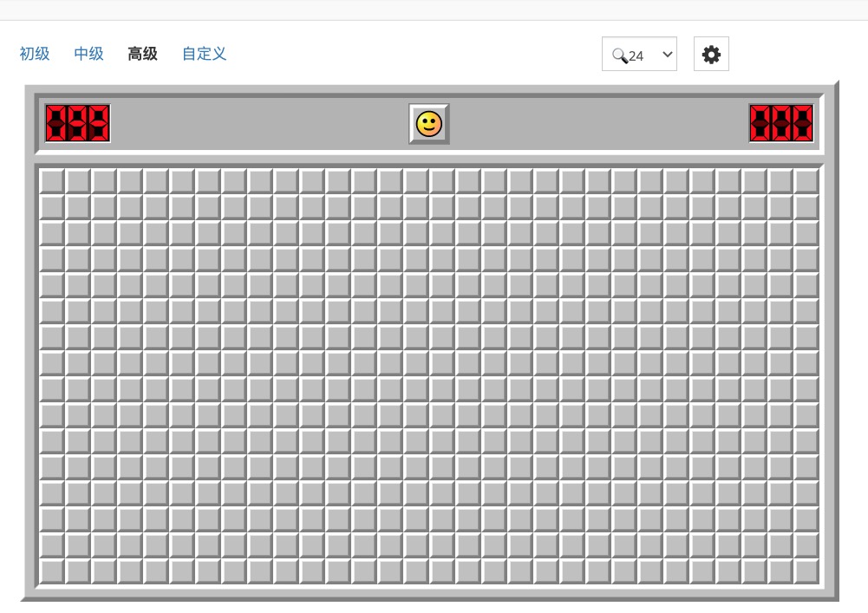The image size is (868, 613).
Task: Click the red timer display
Action: [781, 123]
